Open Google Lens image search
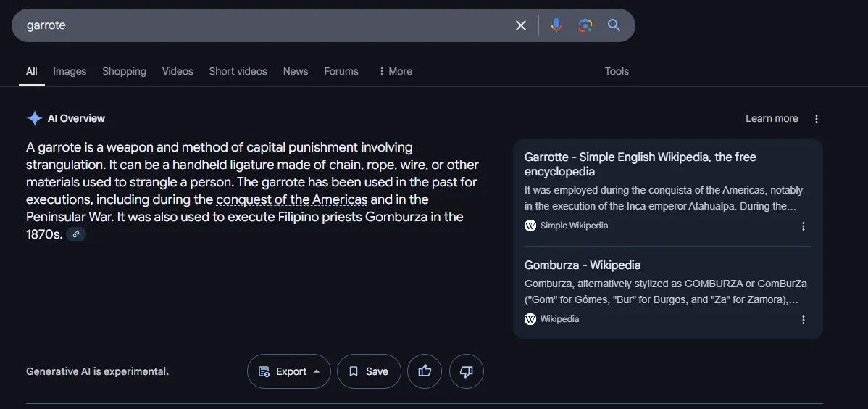Screen dimensions: 868x409 (x=585, y=25)
